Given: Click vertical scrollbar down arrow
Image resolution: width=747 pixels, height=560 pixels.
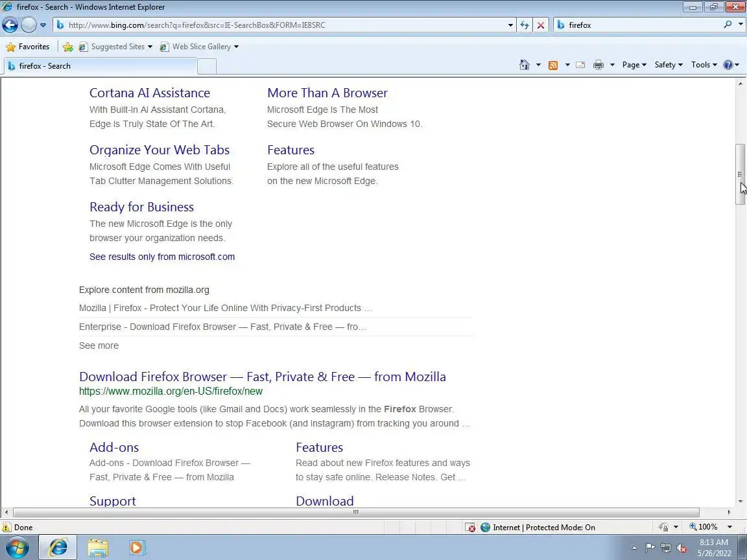Looking at the screenshot, I should [x=740, y=502].
